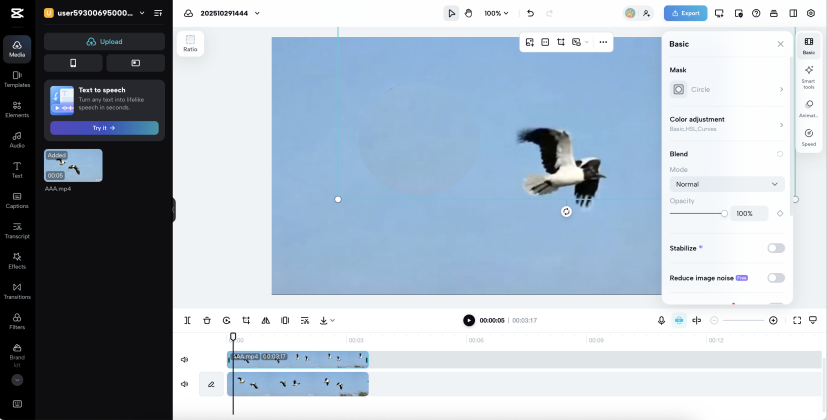Click the Help question mark icon
This screenshot has height=420, width=828.
click(x=756, y=13)
